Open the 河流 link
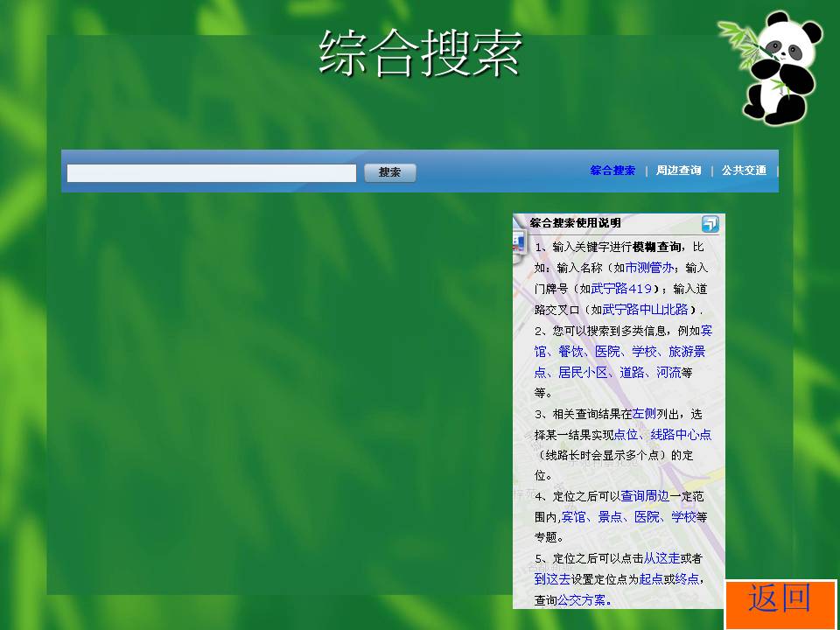 [x=668, y=372]
